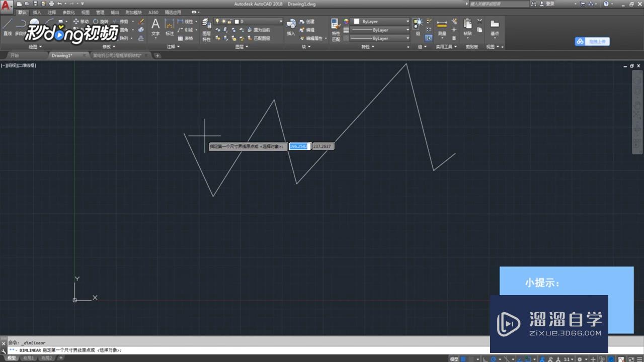Click the Insert block (插入) icon
Image resolution: width=644 pixels, height=362 pixels.
(291, 27)
